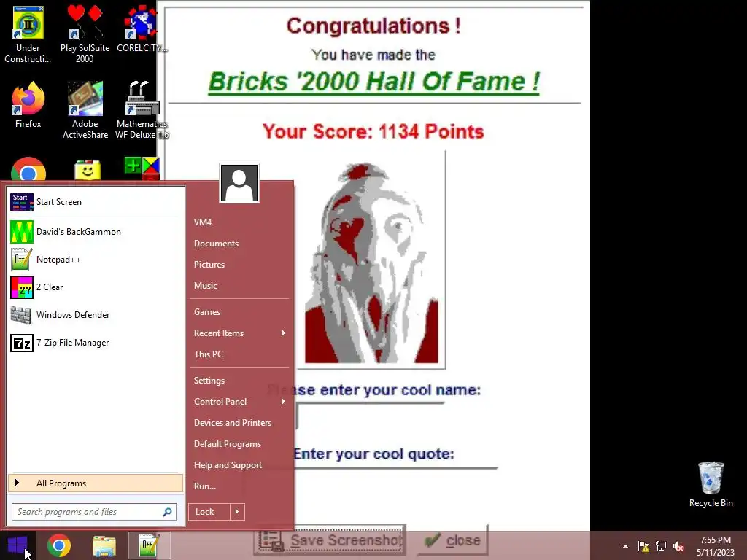Click the Notepad++ icon in Start menu
Viewport: 747px width, 560px height.
[22, 260]
